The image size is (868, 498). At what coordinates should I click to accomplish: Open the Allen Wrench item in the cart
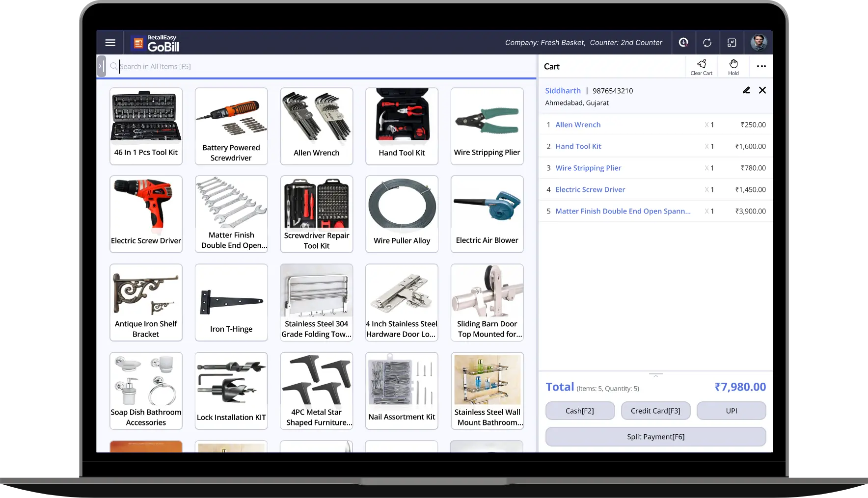[578, 125]
